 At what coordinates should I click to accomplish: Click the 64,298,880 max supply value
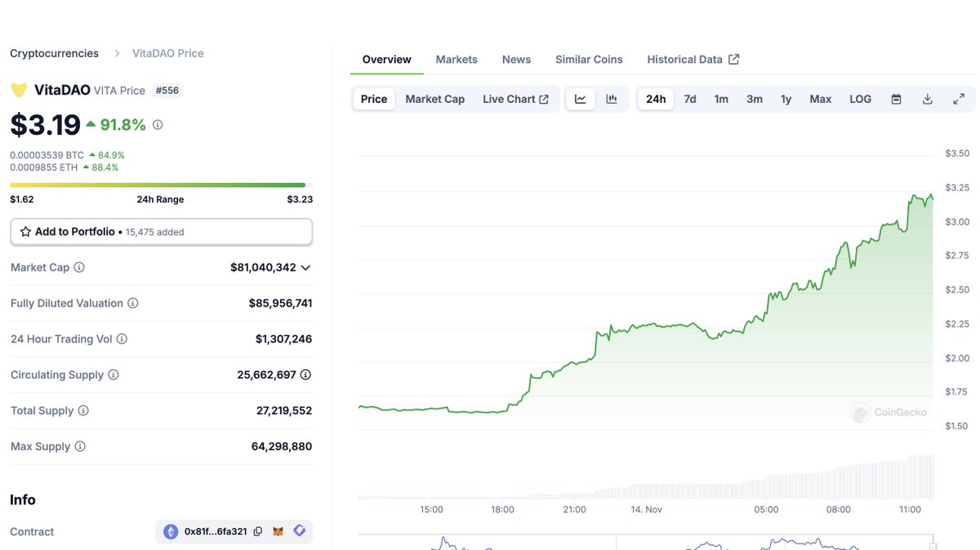pyautogui.click(x=282, y=447)
